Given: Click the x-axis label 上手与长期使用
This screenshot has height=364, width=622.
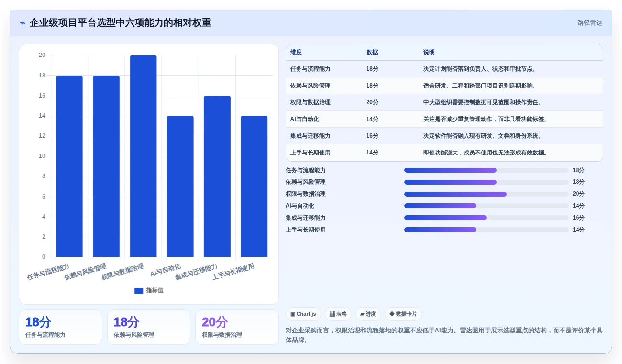Looking at the screenshot, I should (233, 272).
